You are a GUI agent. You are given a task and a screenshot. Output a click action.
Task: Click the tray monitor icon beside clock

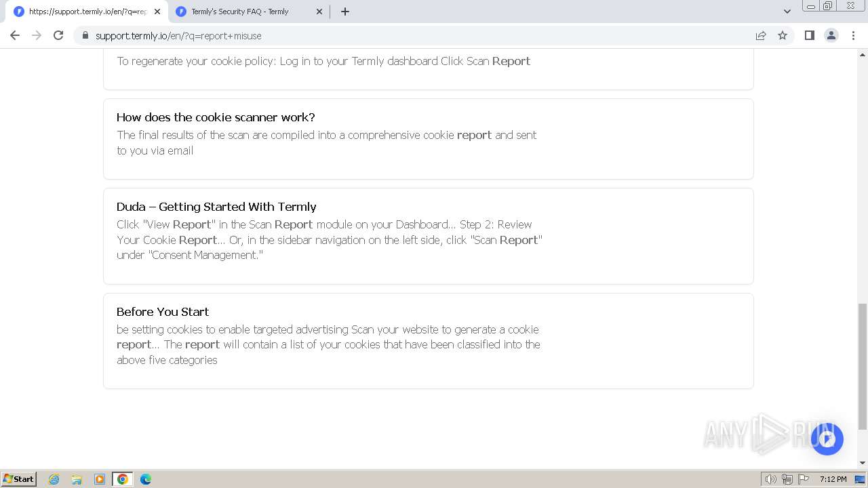click(x=860, y=479)
